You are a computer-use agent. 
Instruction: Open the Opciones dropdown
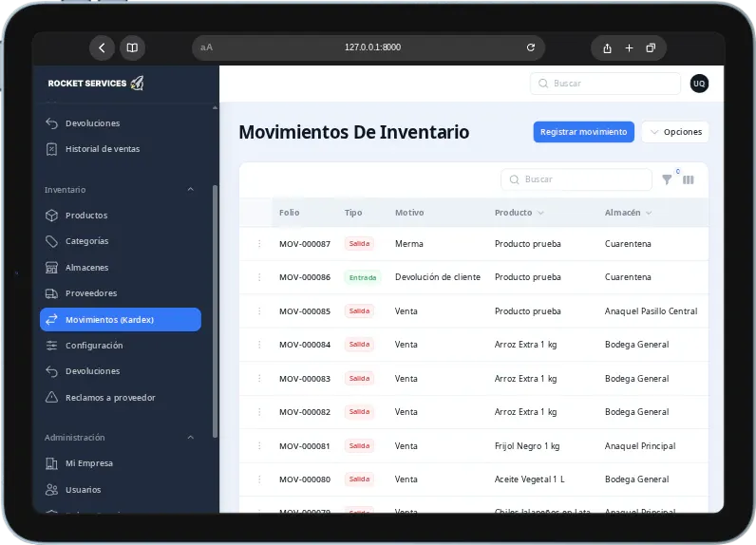point(675,132)
